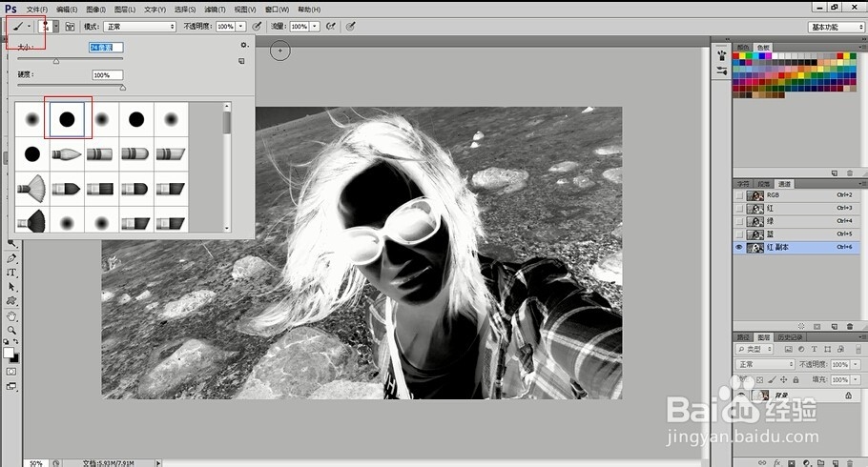Open brush 模式 blend mode dropdown
868x467 pixels.
139,27
